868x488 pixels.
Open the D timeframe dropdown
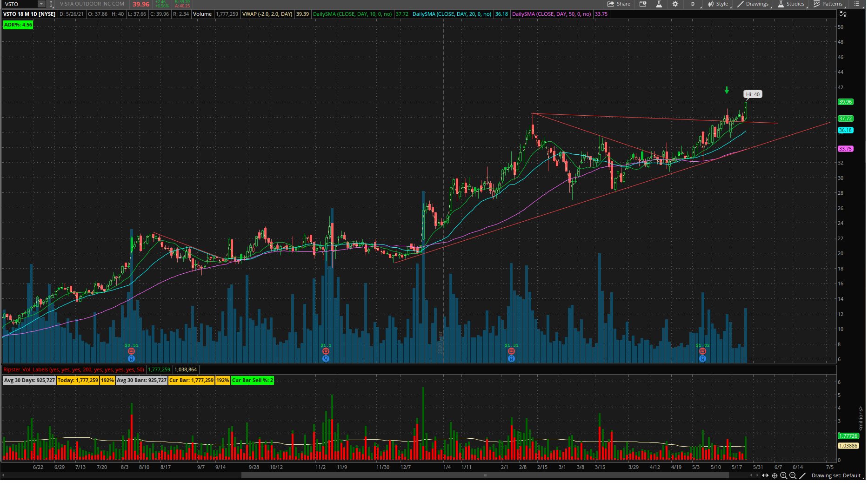point(693,4)
